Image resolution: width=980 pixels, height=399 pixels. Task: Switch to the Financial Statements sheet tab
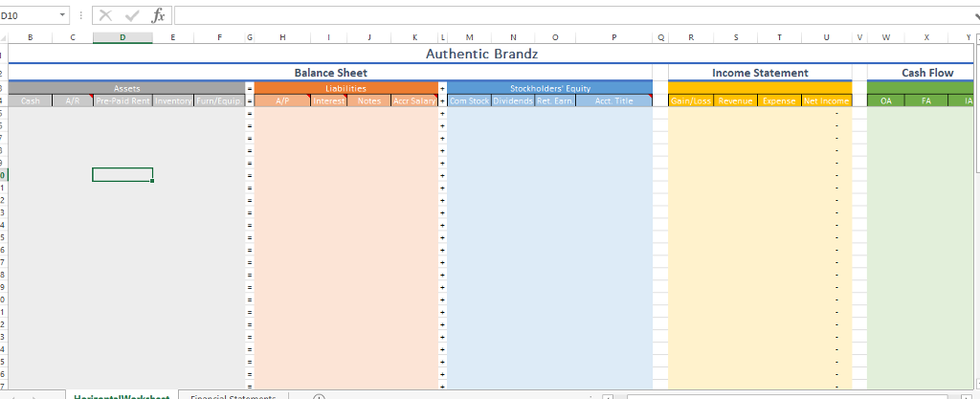pos(234,396)
